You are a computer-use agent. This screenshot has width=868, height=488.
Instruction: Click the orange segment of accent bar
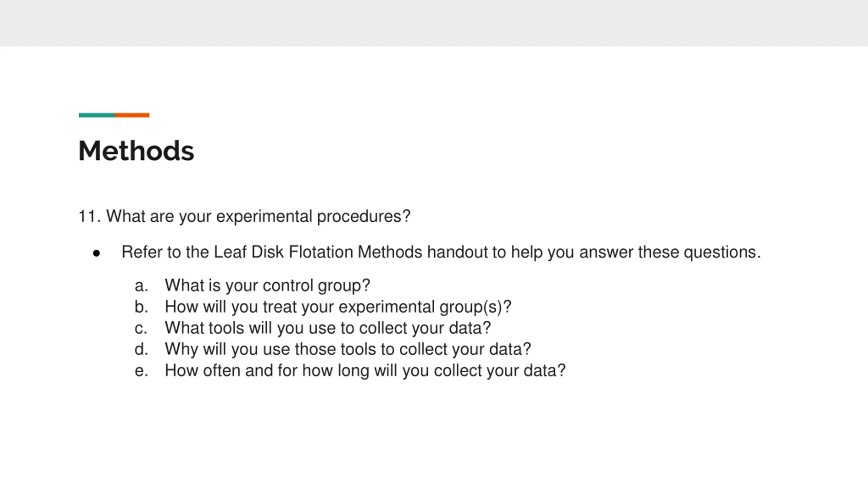pyautogui.click(x=132, y=115)
